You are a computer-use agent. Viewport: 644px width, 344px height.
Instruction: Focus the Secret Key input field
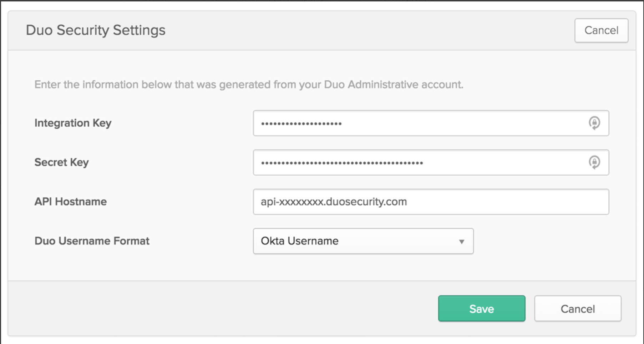(500, 162)
